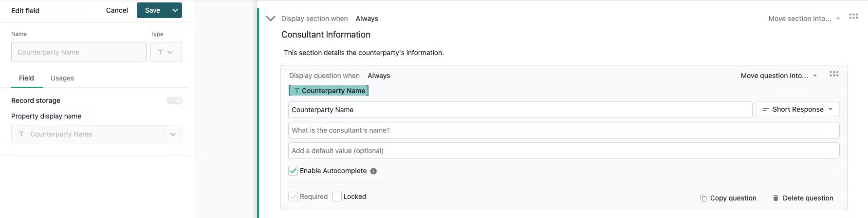This screenshot has height=218, width=868.
Task: Select the Counterparty Name field tag
Action: tap(329, 91)
